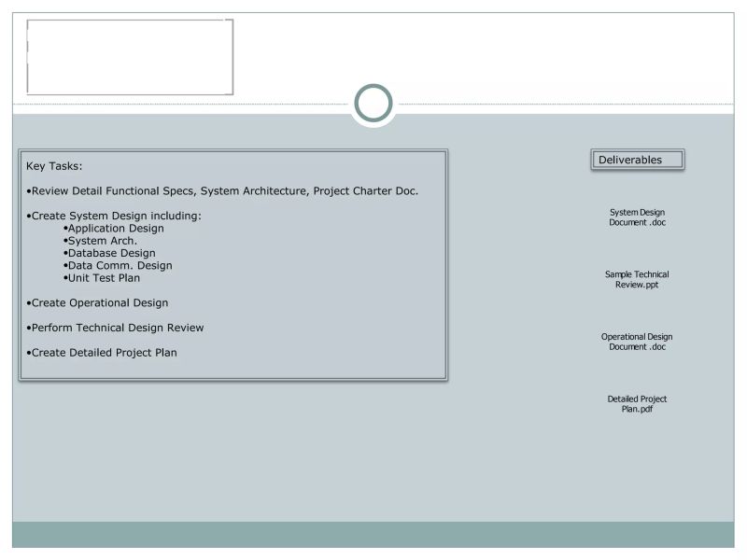Open the Detailed Project Plan.pdf deliverable
Viewport: 747px width, 560px height.
(x=637, y=403)
